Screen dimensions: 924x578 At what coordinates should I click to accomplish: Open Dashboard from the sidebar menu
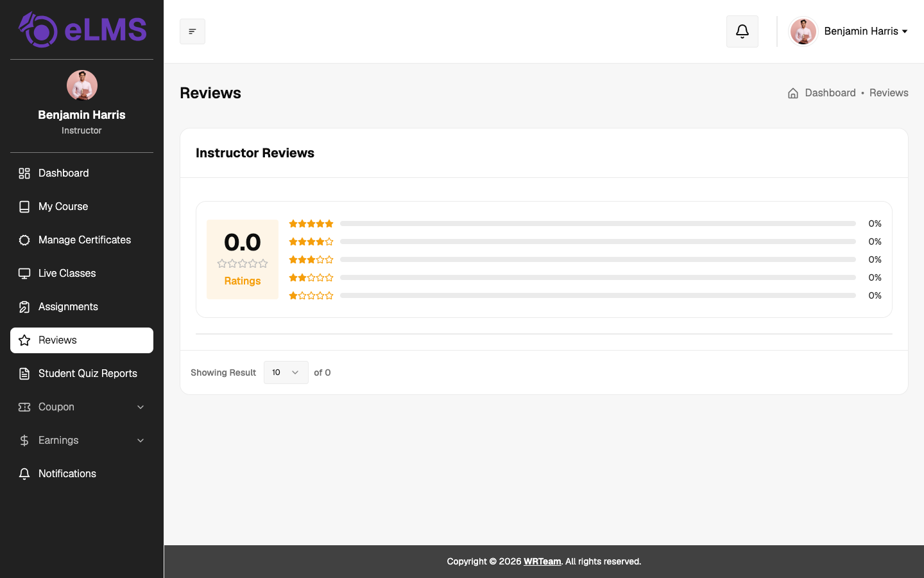tap(81, 173)
